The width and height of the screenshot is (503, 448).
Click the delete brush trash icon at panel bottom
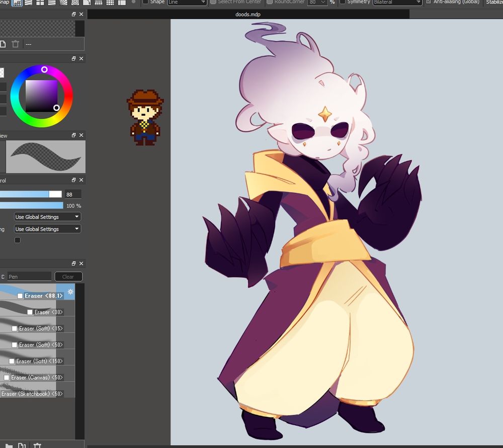point(37,445)
